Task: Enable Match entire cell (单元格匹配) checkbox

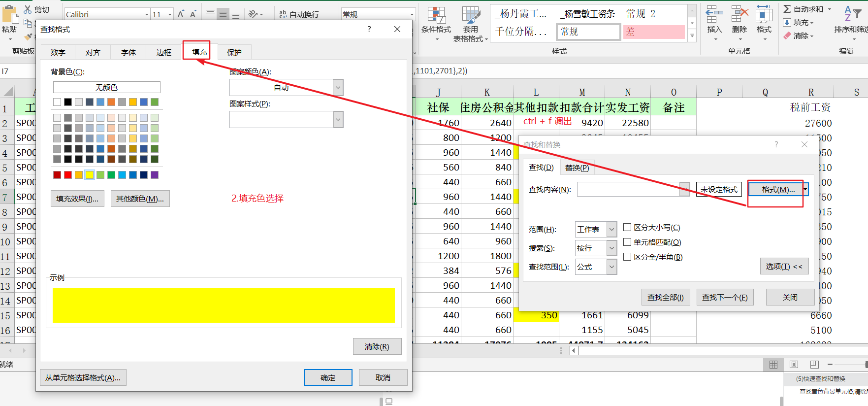Action: click(627, 242)
